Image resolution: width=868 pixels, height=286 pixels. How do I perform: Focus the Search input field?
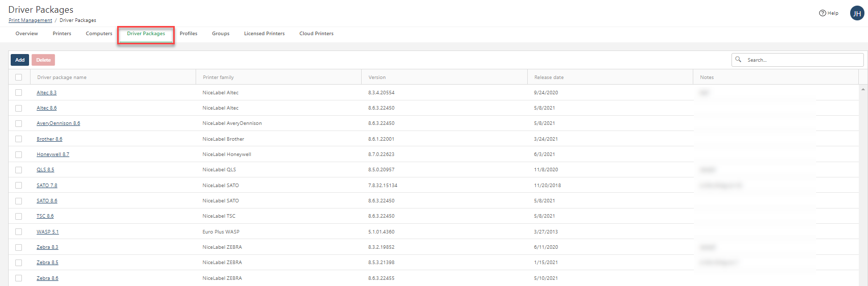click(802, 60)
